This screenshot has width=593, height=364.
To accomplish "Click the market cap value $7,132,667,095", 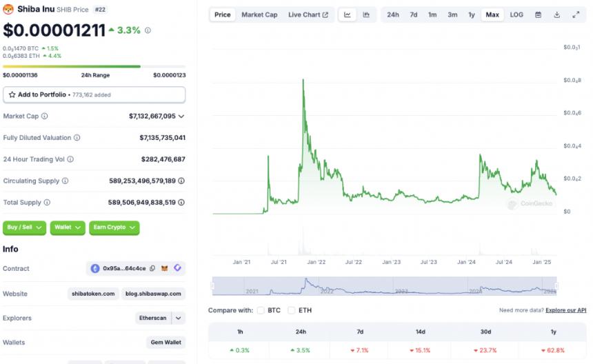I will [152, 116].
